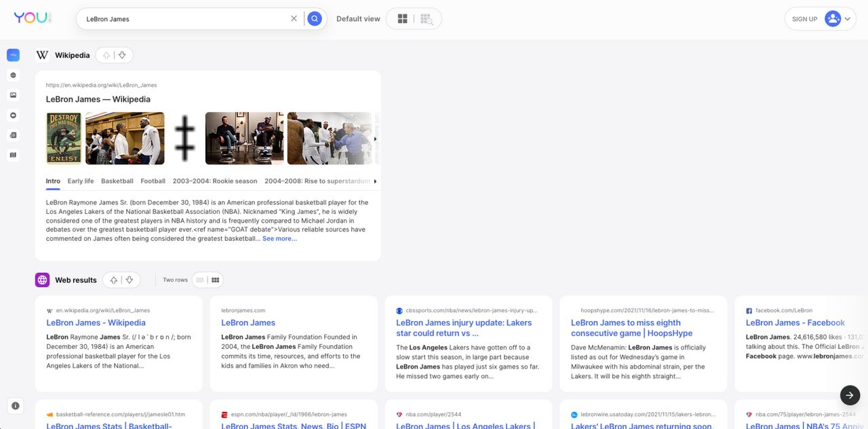The width and height of the screenshot is (868, 429).
Task: Open the Basketball tab in Wikipedia card
Action: click(117, 181)
